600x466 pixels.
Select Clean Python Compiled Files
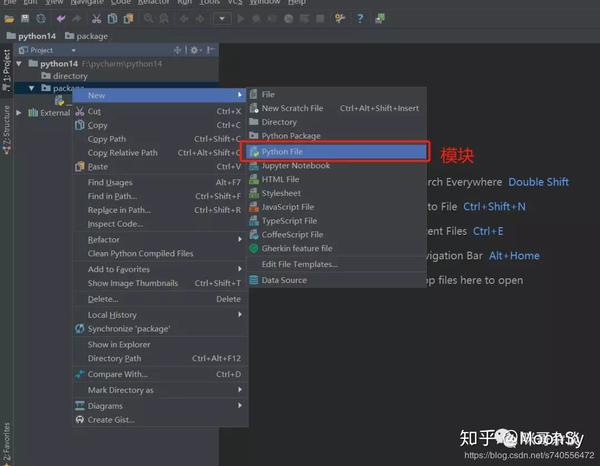[159, 254]
